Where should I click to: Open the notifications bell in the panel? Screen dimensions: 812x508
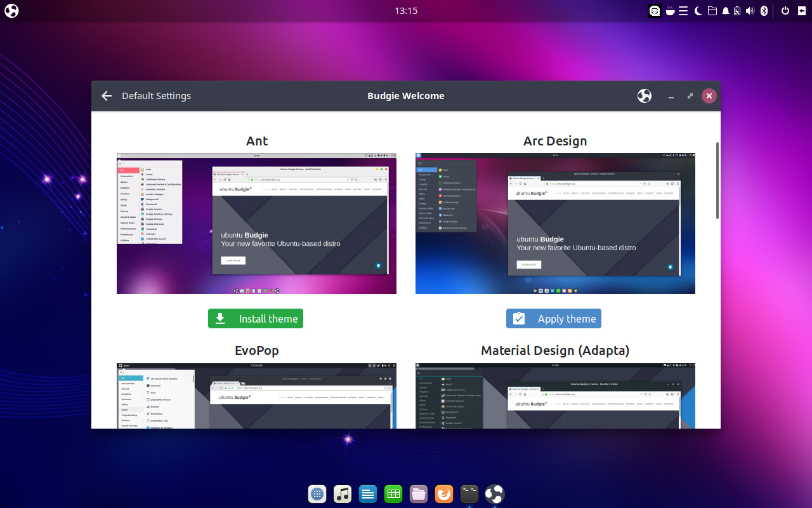(x=726, y=11)
